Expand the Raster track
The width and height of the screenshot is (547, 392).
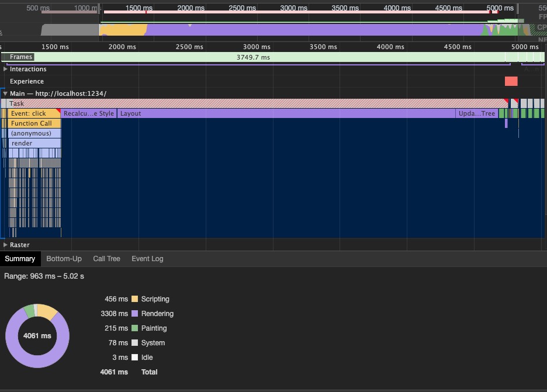click(x=5, y=245)
